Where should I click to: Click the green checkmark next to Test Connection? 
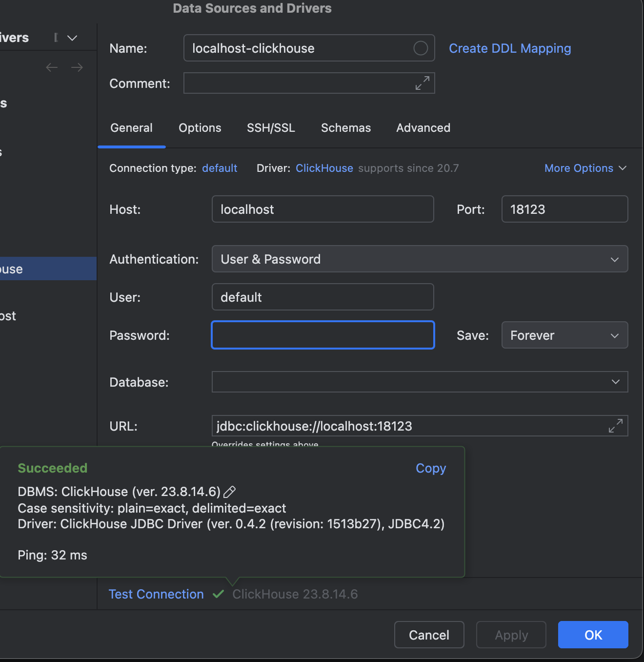click(218, 594)
